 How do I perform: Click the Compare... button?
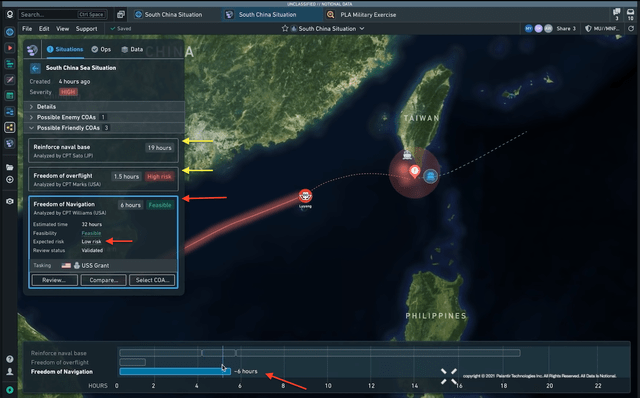104,280
